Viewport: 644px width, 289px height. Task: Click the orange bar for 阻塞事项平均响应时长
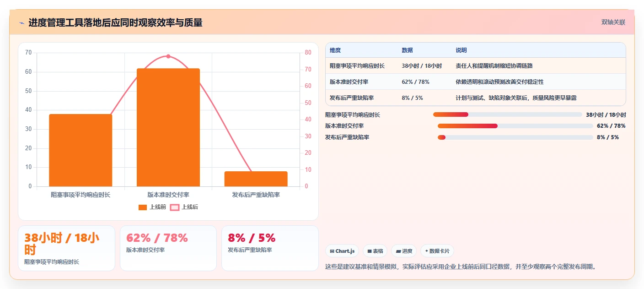tap(80, 150)
